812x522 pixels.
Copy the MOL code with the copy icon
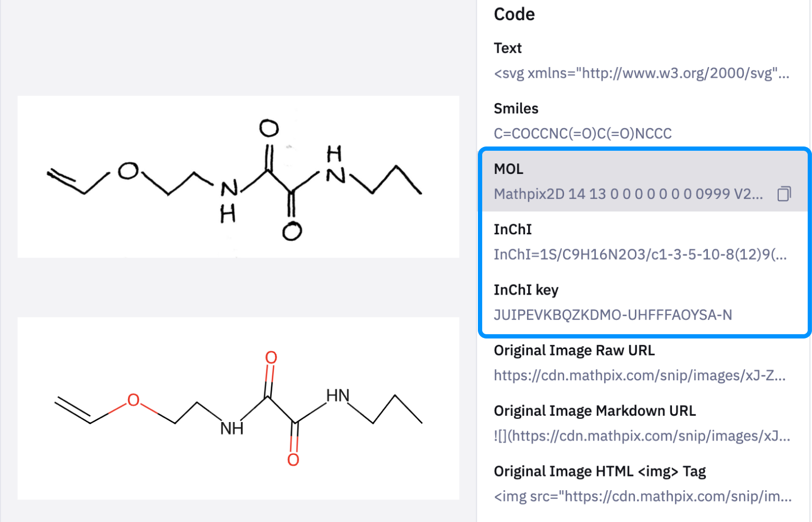pos(784,194)
